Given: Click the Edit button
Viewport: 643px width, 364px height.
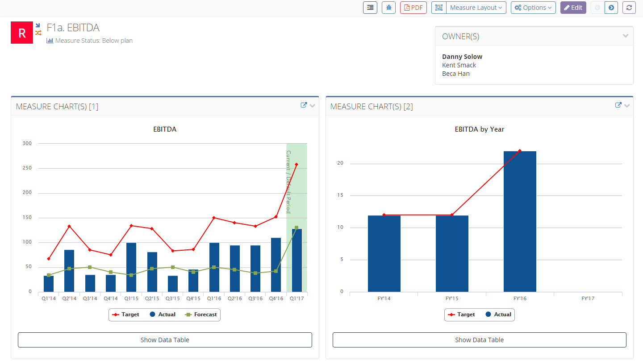Looking at the screenshot, I should click(x=573, y=8).
